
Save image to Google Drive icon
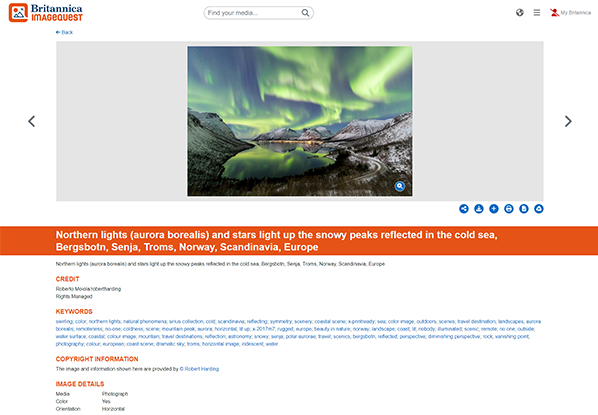pos(539,209)
